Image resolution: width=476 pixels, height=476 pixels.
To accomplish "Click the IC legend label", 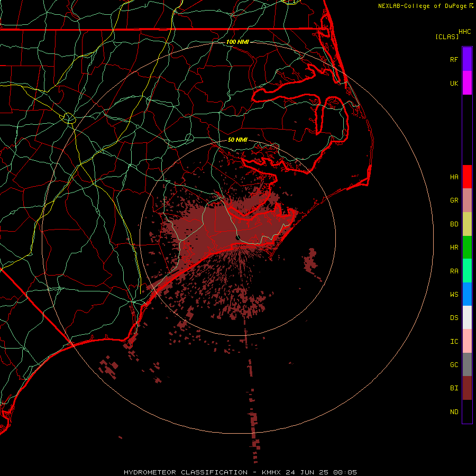I will click(x=454, y=342).
